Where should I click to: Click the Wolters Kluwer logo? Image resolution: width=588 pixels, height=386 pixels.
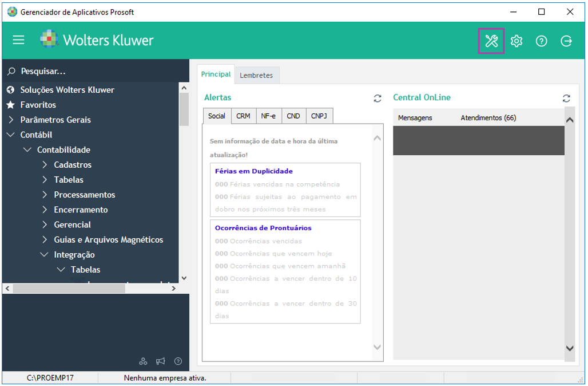tap(97, 40)
